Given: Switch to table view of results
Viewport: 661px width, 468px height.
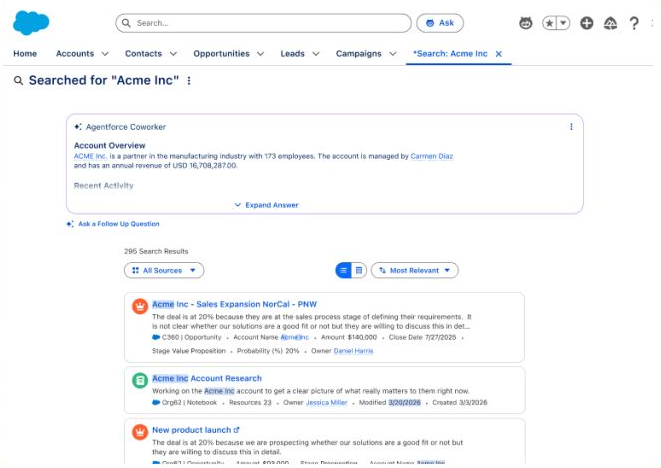Looking at the screenshot, I should 359,270.
